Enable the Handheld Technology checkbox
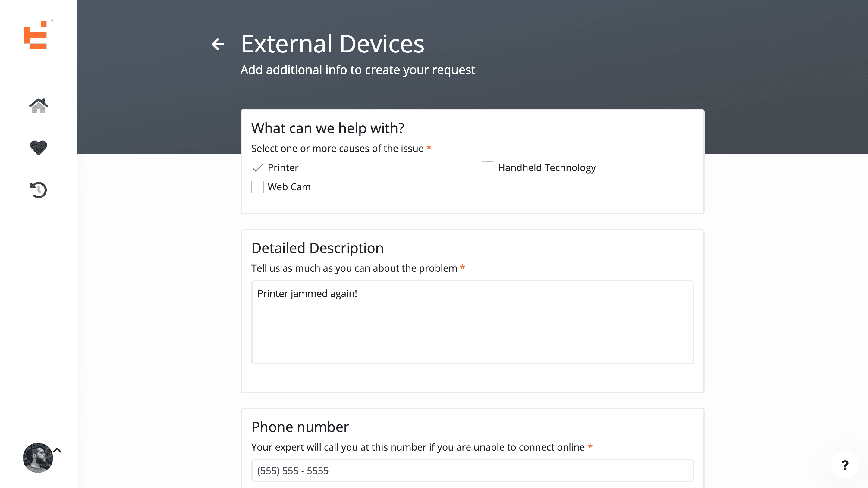The height and width of the screenshot is (488, 868). 488,168
